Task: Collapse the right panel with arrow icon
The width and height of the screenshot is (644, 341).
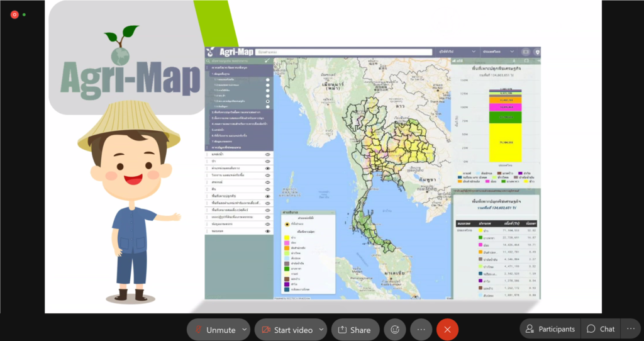Action: 538,61
